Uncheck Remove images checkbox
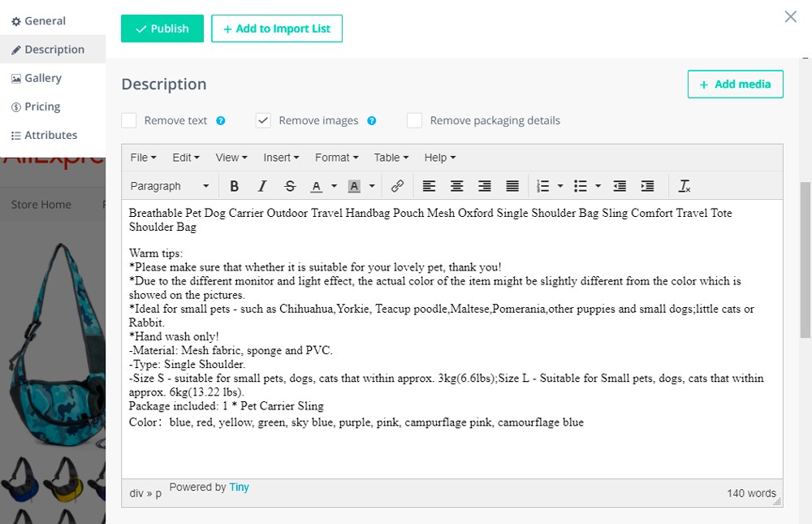This screenshot has width=812, height=524. [x=263, y=121]
